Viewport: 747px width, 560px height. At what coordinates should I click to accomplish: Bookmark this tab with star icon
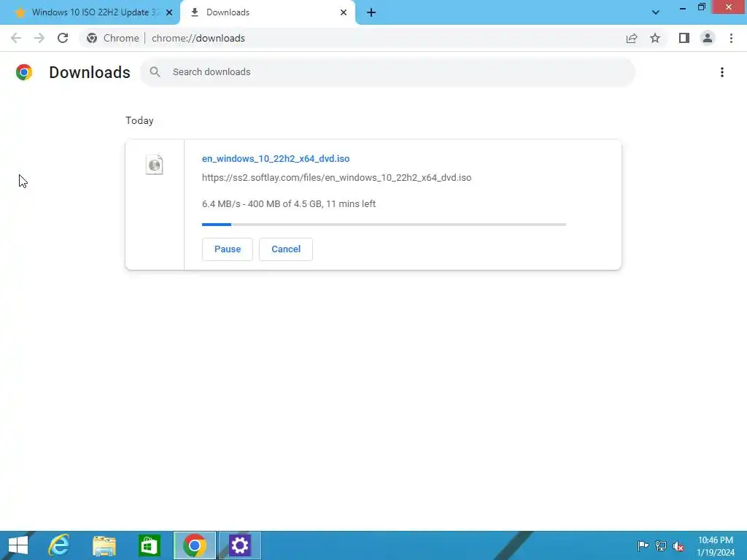tap(655, 38)
